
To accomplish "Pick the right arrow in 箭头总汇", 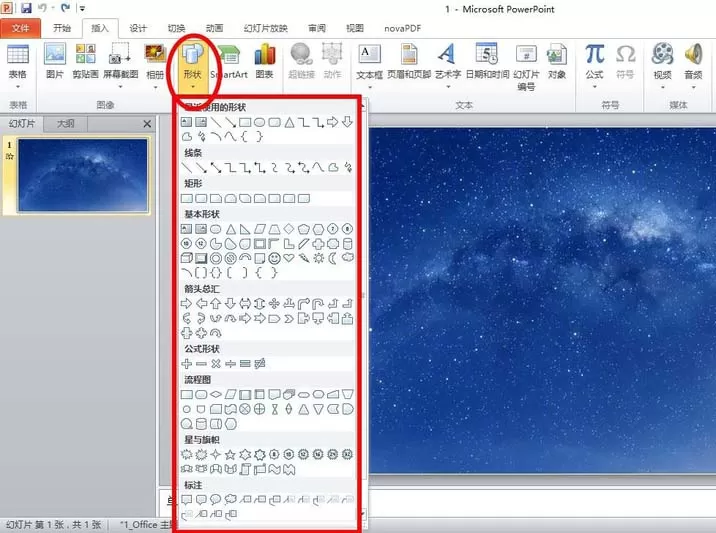I will 186,303.
